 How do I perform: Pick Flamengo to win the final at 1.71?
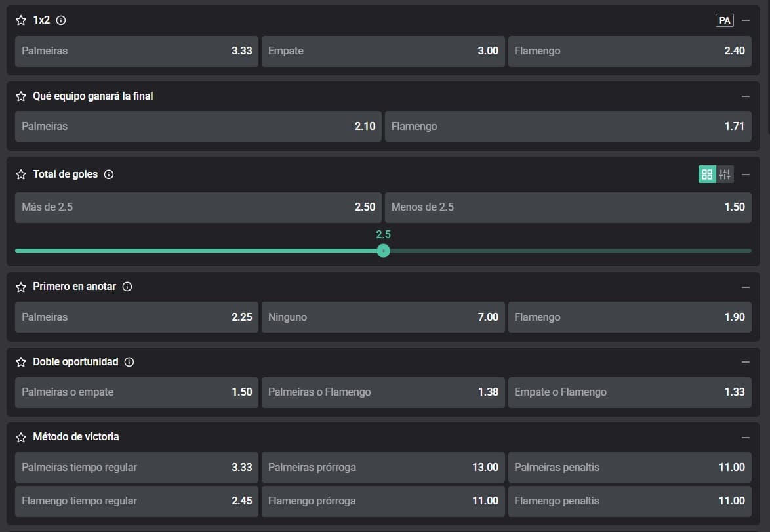(x=568, y=127)
